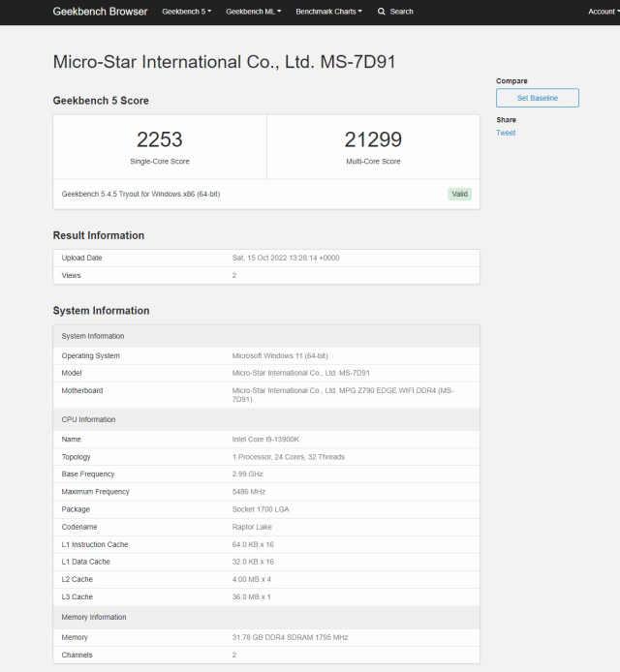The width and height of the screenshot is (620, 672).
Task: Click the Result Information heading
Action: (x=98, y=235)
